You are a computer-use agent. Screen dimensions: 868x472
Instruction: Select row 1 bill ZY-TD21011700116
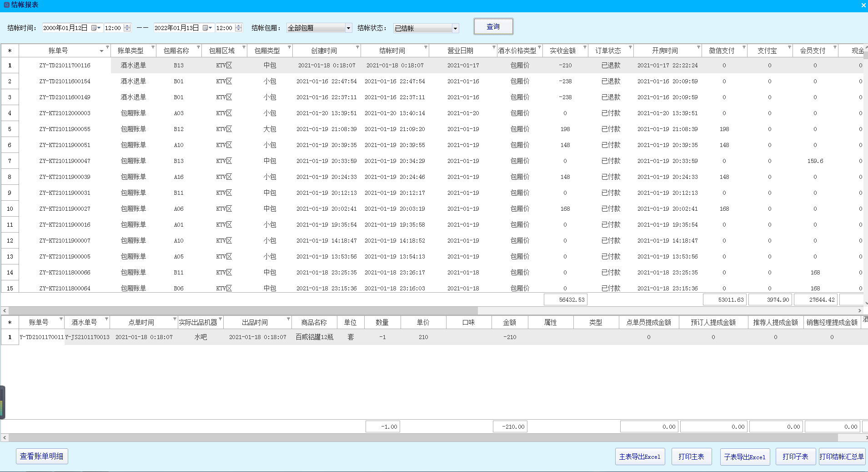click(65, 65)
